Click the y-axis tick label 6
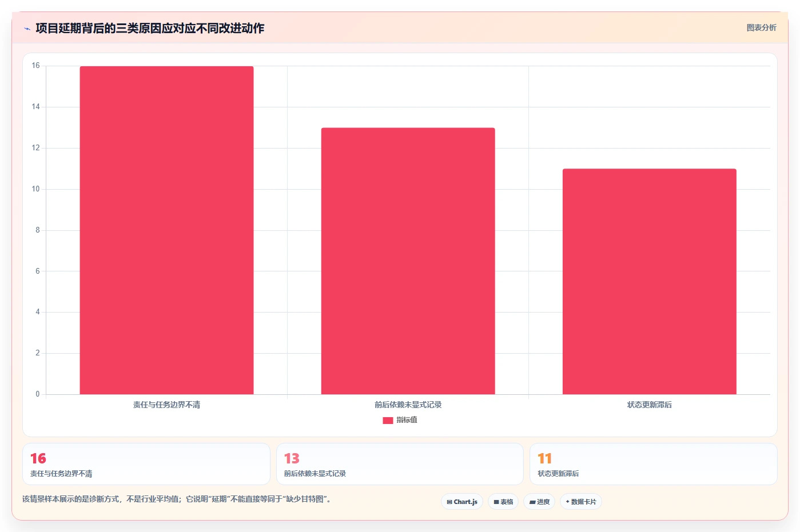The height and width of the screenshot is (532, 800). click(x=38, y=271)
